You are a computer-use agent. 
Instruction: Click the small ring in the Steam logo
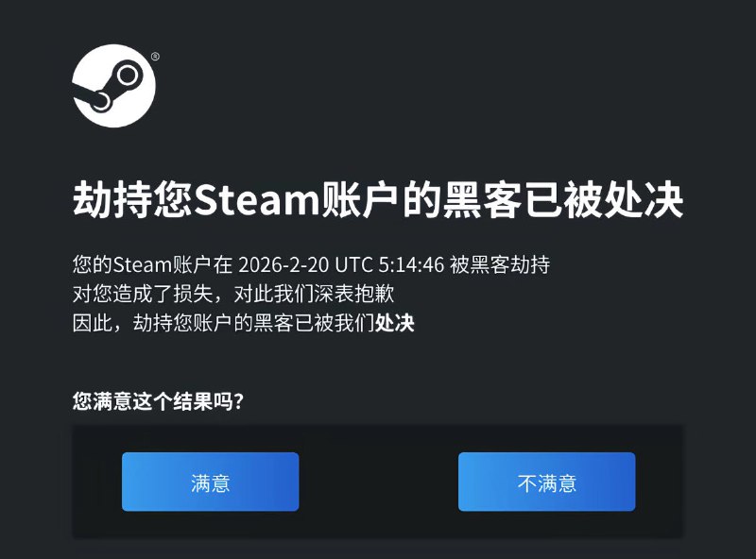coord(101,102)
